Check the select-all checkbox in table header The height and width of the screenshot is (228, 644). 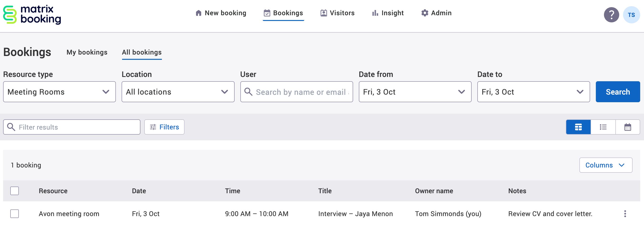tap(15, 191)
